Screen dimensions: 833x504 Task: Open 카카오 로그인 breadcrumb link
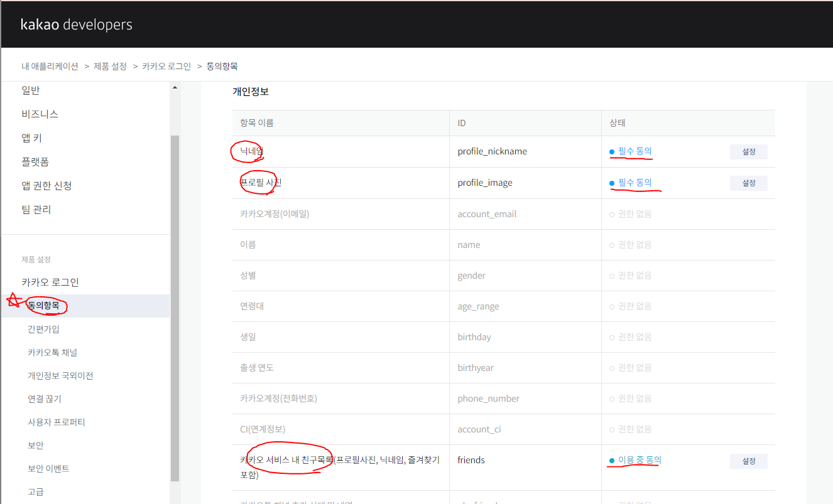[166, 66]
